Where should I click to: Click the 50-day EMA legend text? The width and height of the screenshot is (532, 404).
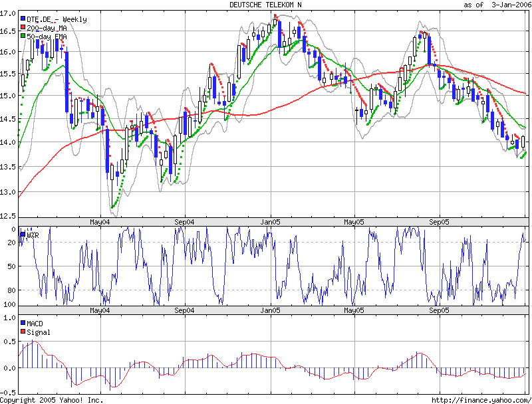coord(47,37)
